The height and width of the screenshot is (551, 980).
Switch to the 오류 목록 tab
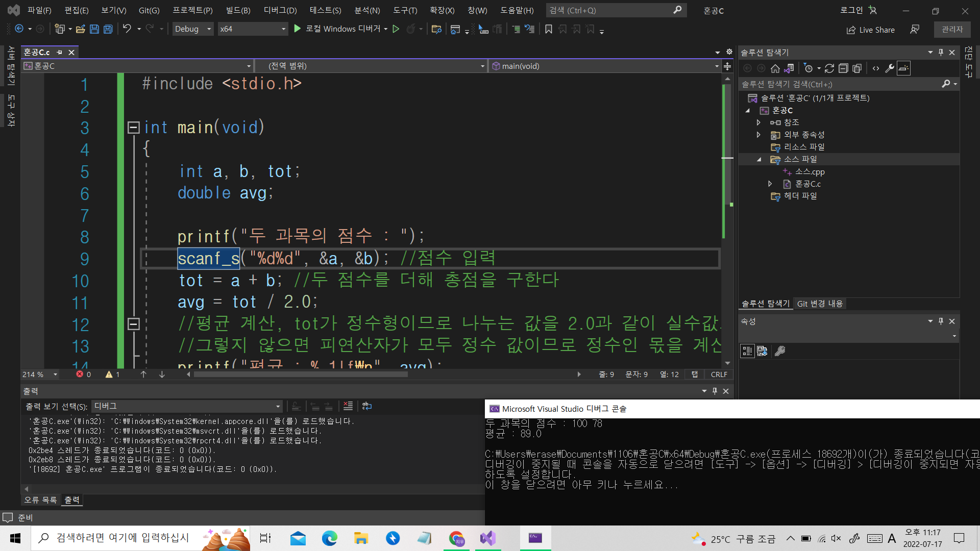[40, 500]
